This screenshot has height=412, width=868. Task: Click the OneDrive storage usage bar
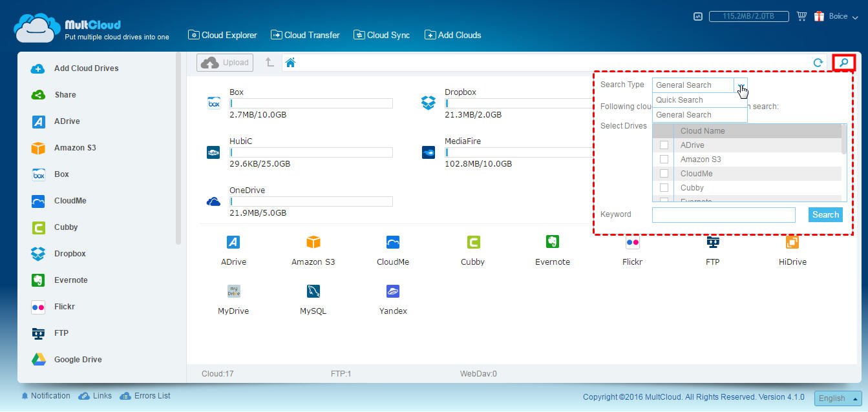pos(311,201)
